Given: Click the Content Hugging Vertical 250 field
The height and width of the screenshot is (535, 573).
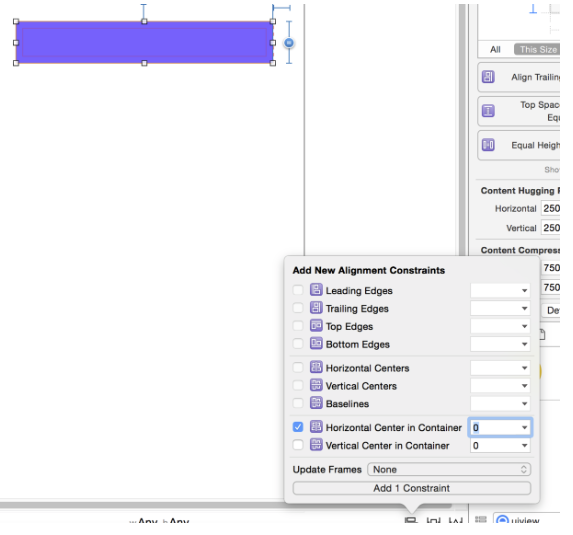Looking at the screenshot, I should click(x=551, y=228).
